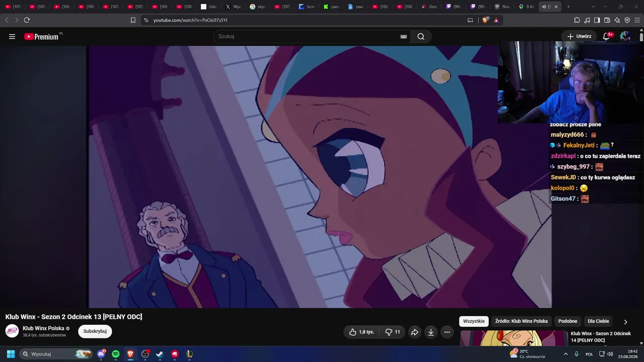Like the Klub Winx video
The width and height of the screenshot is (644, 362).
click(x=362, y=332)
